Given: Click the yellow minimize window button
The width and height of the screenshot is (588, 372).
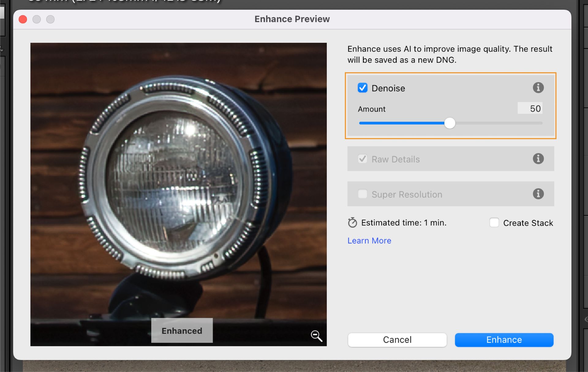Looking at the screenshot, I should 36,19.
